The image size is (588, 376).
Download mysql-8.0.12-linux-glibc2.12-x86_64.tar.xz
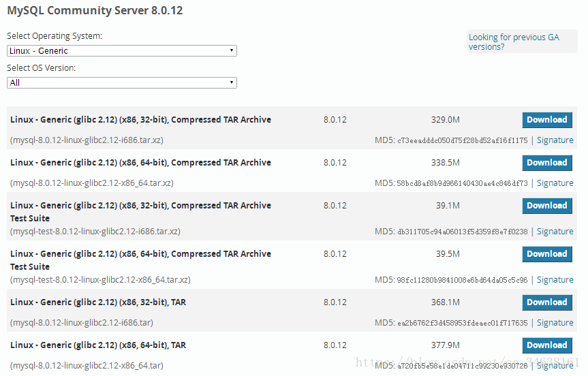click(x=547, y=162)
